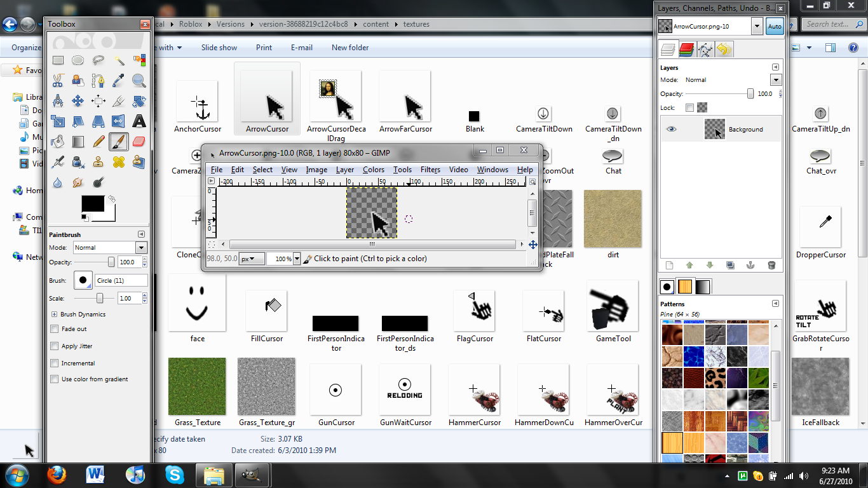The image size is (868, 488).
Task: Hide the Background layer
Action: coord(672,128)
